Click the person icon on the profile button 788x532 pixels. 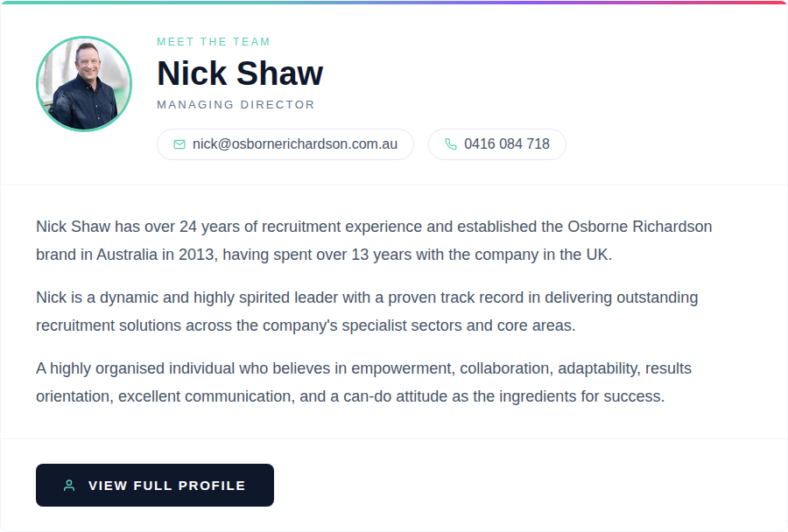(69, 486)
